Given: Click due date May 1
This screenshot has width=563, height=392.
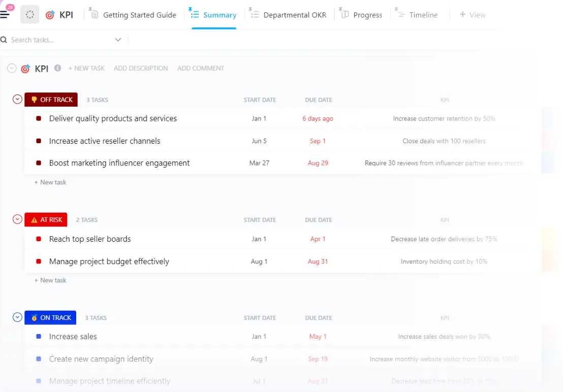Looking at the screenshot, I should pyautogui.click(x=318, y=337).
